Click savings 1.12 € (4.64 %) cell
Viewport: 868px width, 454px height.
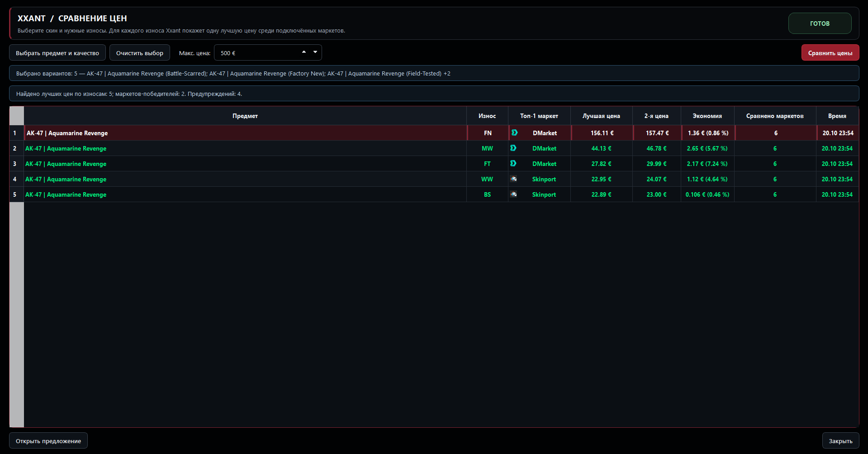pos(707,179)
